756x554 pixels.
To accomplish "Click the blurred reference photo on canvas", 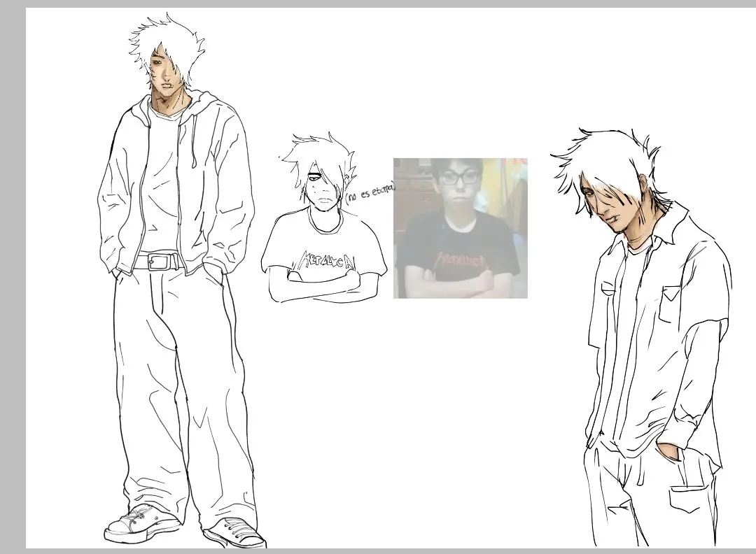I will point(461,228).
